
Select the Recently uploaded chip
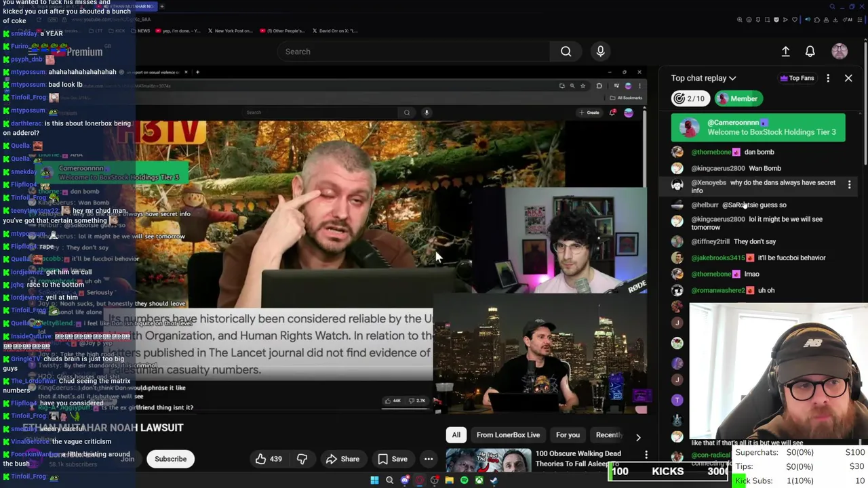coord(608,435)
